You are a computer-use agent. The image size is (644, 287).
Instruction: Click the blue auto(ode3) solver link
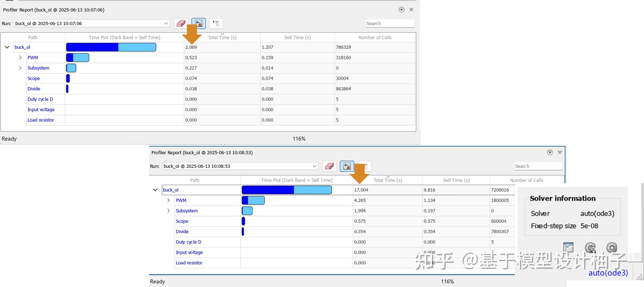(608, 273)
